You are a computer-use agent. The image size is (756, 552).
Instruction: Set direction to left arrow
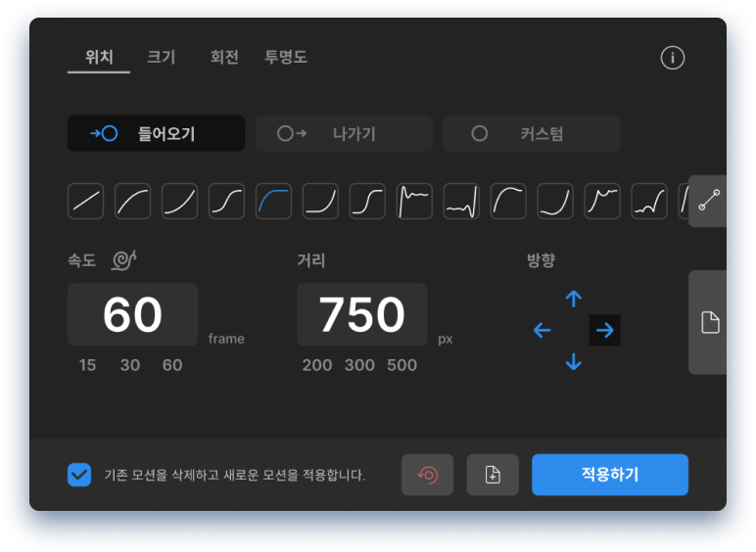click(542, 330)
